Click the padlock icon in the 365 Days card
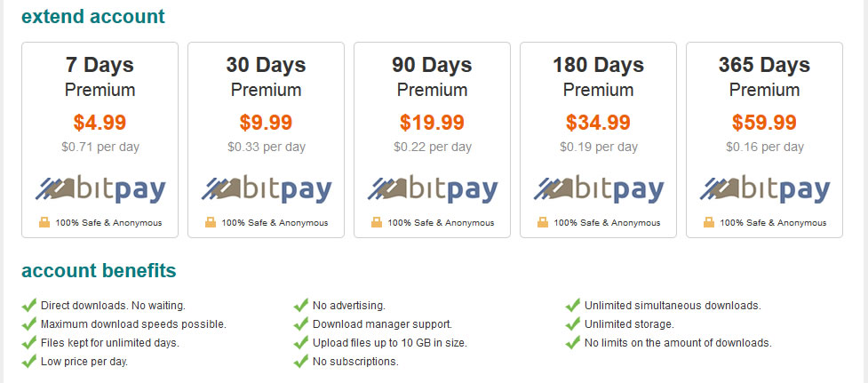Screen dimensions: 868x383 pyautogui.click(x=709, y=222)
